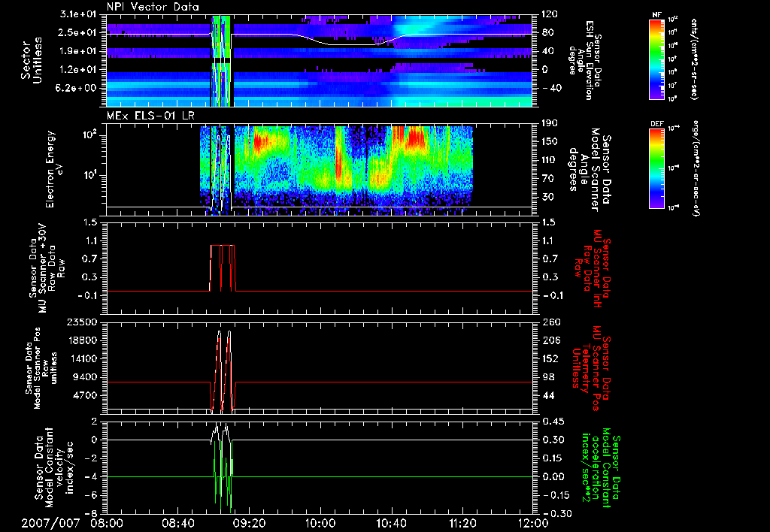Click the 14100 scanner position tick
The width and height of the screenshot is (770, 532).
point(82,358)
